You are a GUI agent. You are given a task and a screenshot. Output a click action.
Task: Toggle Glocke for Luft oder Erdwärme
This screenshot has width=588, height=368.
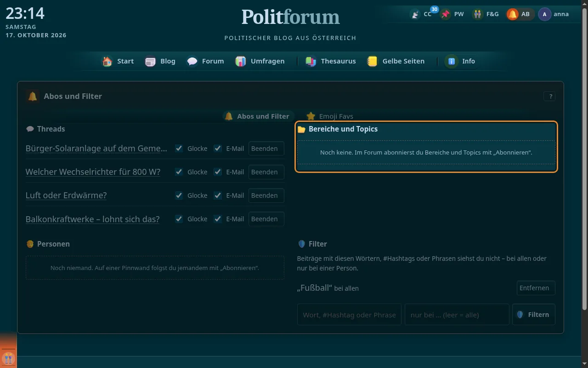pos(179,195)
